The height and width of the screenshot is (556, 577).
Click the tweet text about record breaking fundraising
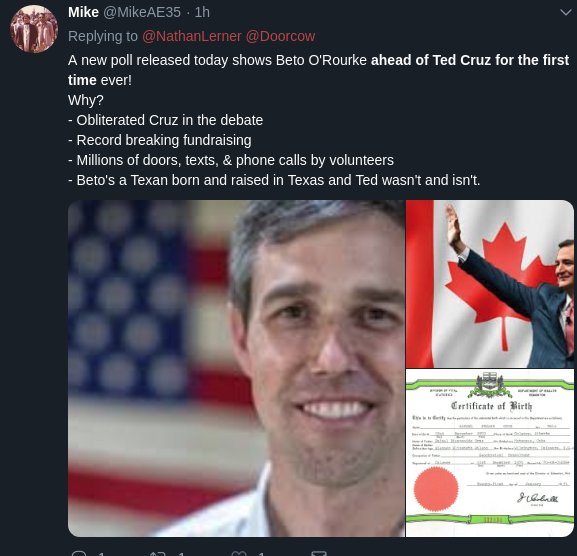(160, 140)
